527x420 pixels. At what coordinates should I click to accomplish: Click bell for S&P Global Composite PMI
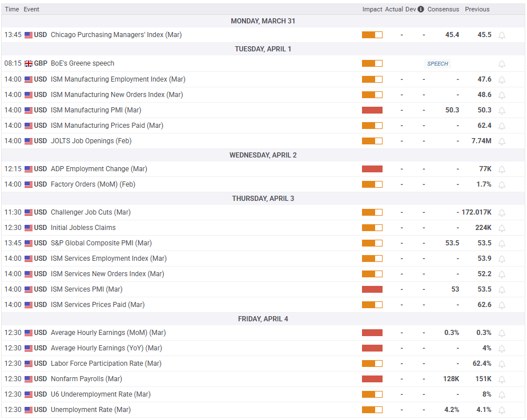pos(502,244)
